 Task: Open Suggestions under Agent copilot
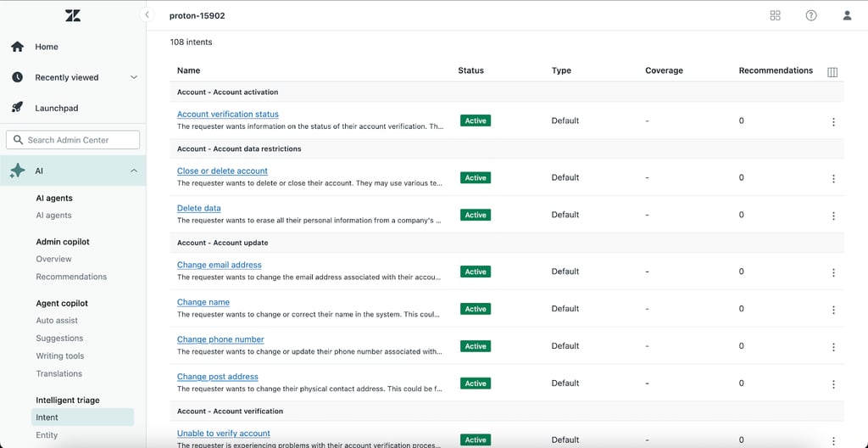click(x=60, y=339)
